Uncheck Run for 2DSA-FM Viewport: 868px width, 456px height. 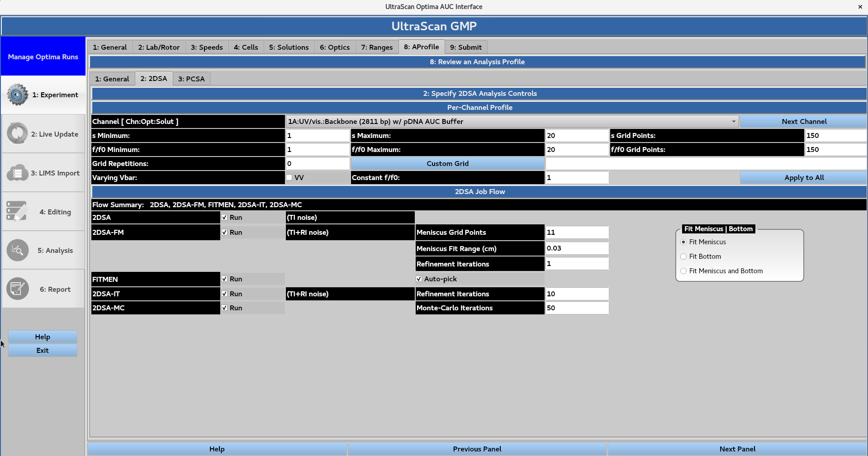click(x=224, y=232)
